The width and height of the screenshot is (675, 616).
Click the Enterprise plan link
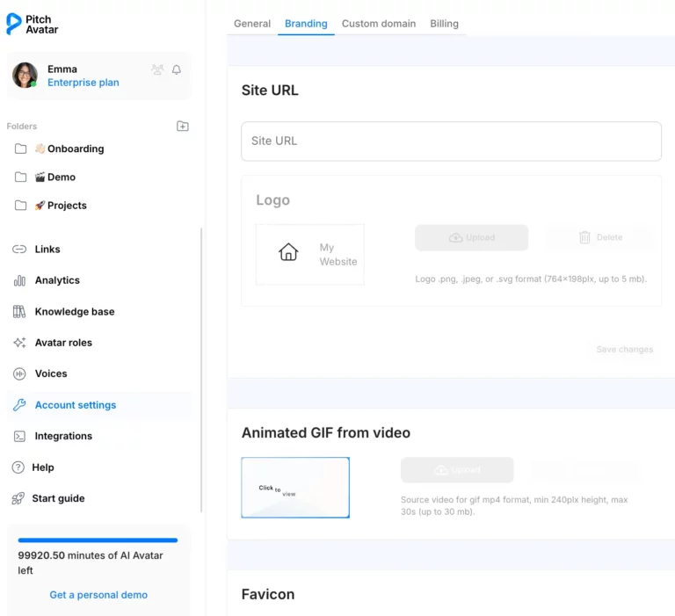click(x=83, y=83)
